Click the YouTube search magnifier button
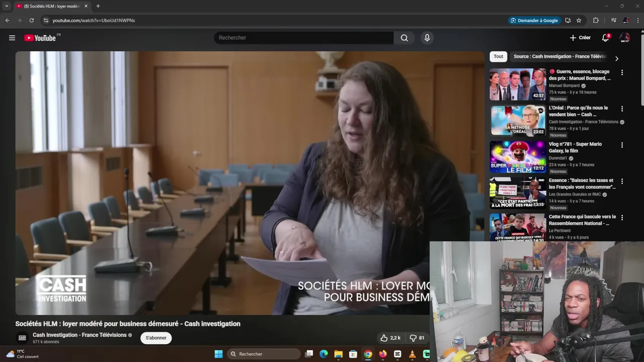 404,38
